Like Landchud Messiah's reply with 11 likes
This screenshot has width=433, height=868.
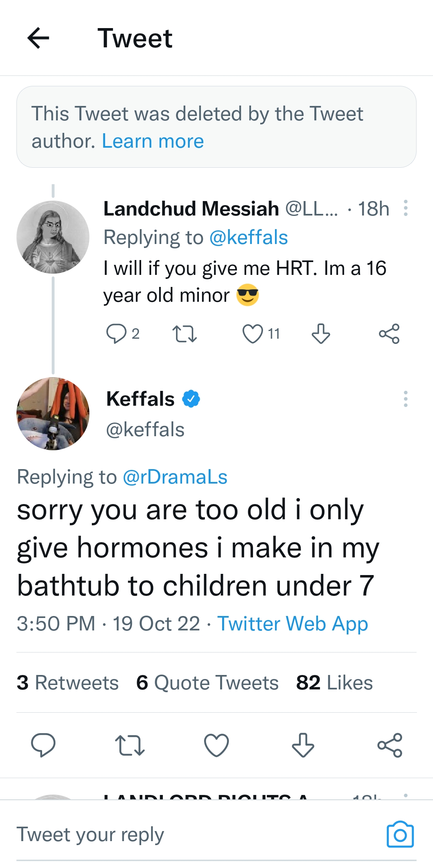253,334
